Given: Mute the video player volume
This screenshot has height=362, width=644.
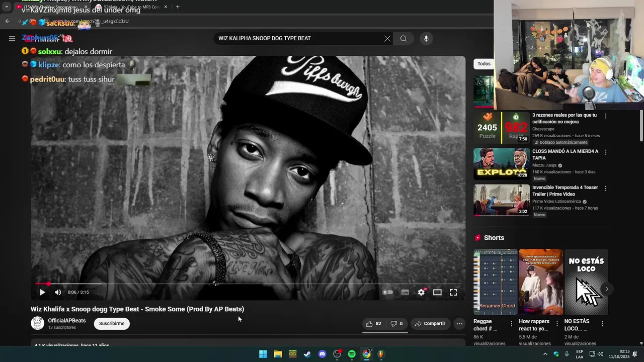Looking at the screenshot, I should click(x=58, y=292).
